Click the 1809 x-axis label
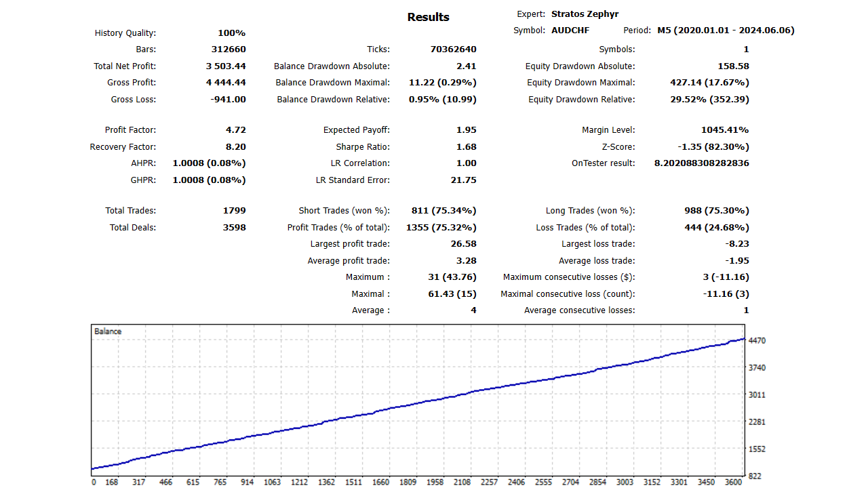 408,483
